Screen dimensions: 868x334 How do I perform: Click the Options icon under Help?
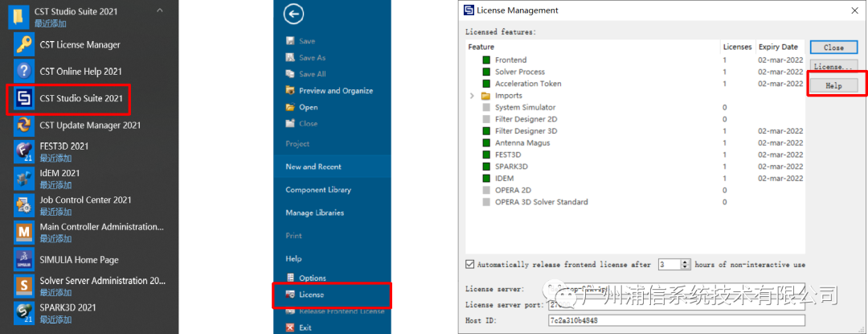289,278
